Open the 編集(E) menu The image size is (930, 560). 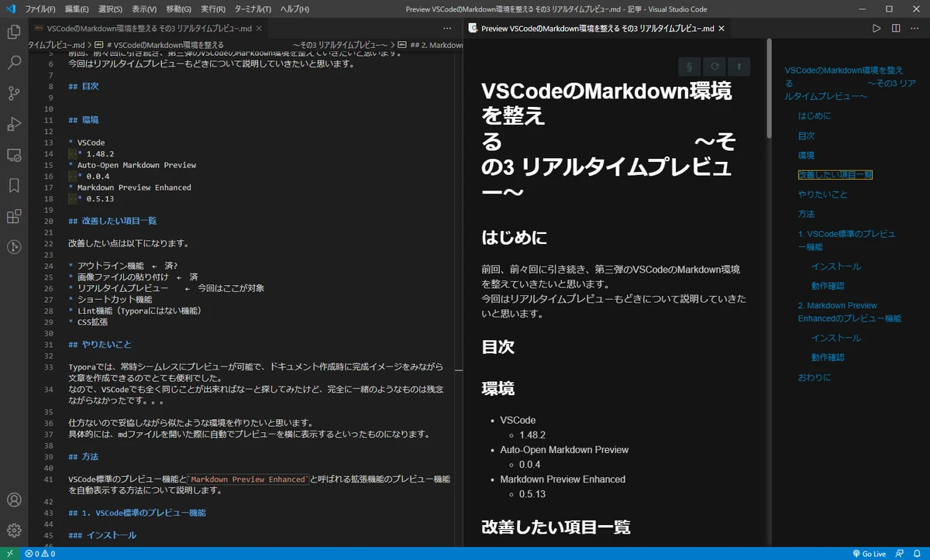click(x=77, y=9)
